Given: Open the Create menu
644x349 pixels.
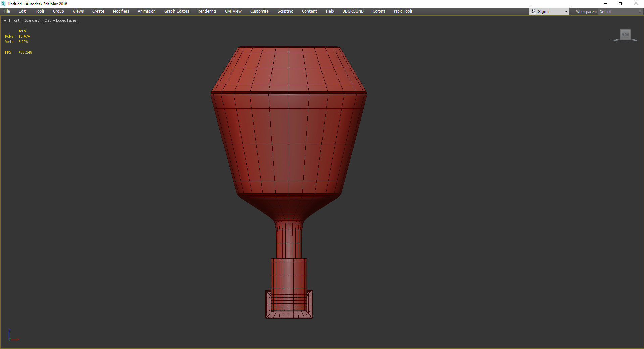Looking at the screenshot, I should tap(98, 11).
